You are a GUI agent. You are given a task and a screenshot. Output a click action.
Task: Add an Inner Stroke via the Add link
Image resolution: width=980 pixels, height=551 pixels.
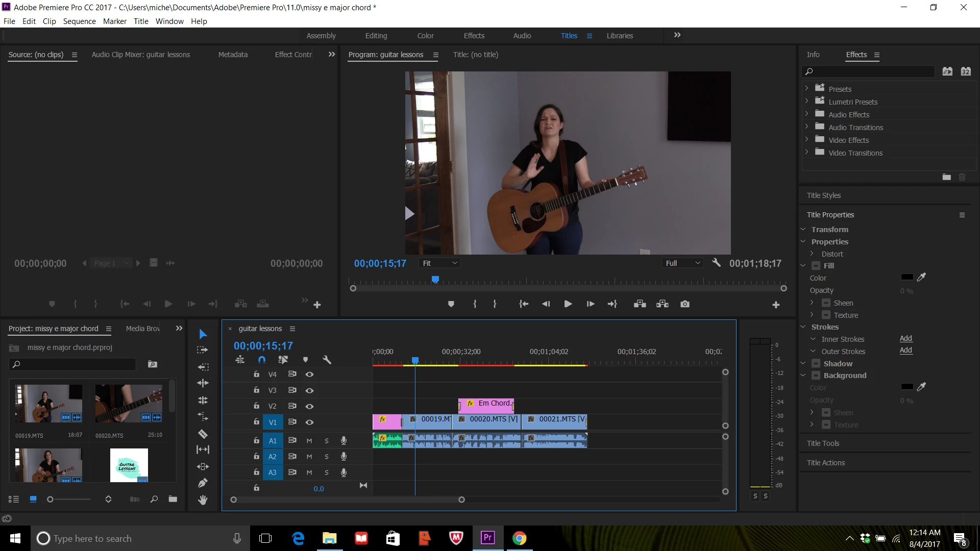pyautogui.click(x=905, y=338)
